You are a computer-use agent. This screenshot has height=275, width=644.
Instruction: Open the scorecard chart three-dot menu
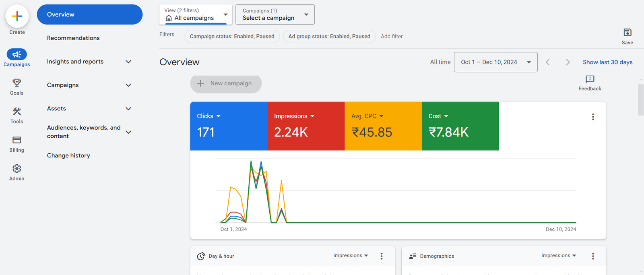coord(592,117)
